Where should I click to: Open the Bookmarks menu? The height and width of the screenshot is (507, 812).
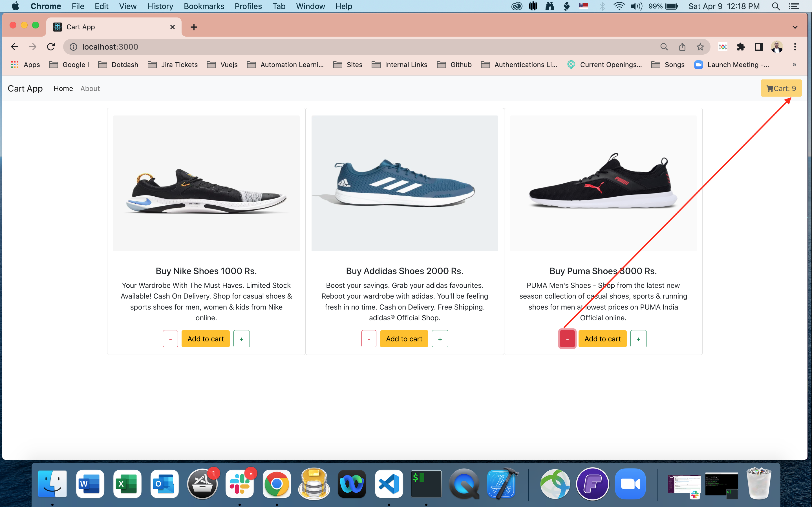204,6
